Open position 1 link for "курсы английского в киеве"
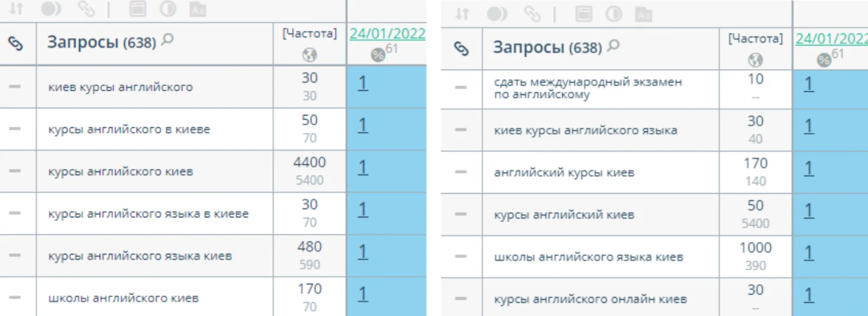Screen dimensions: 868x316 363,125
